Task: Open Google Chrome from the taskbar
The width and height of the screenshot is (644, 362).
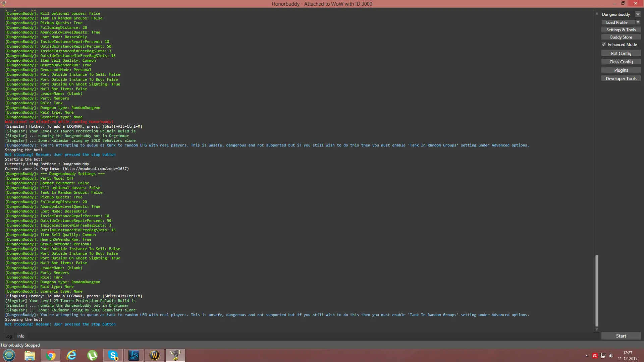Action: pyautogui.click(x=51, y=355)
